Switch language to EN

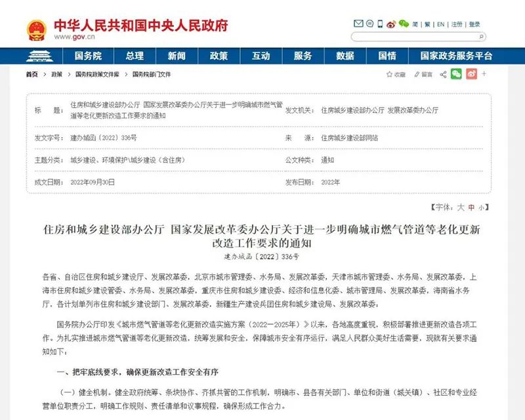pos(440,24)
